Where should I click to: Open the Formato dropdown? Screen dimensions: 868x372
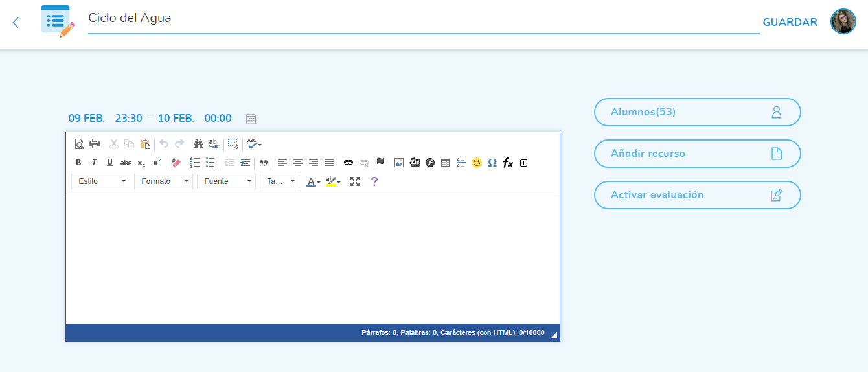coord(163,181)
